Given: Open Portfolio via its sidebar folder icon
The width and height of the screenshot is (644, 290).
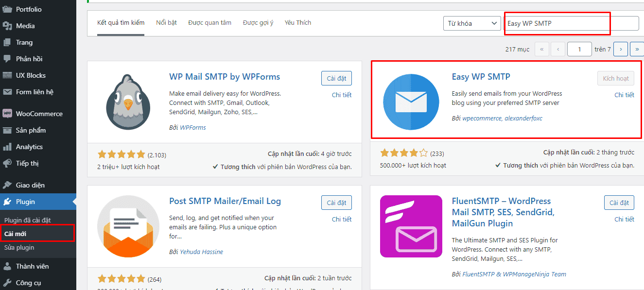Looking at the screenshot, I should pos(7,9).
